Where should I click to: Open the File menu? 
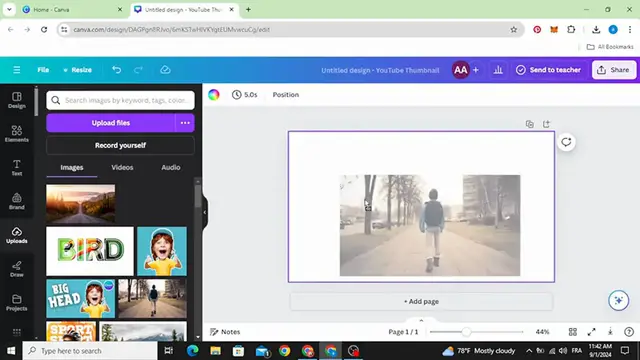pos(43,70)
